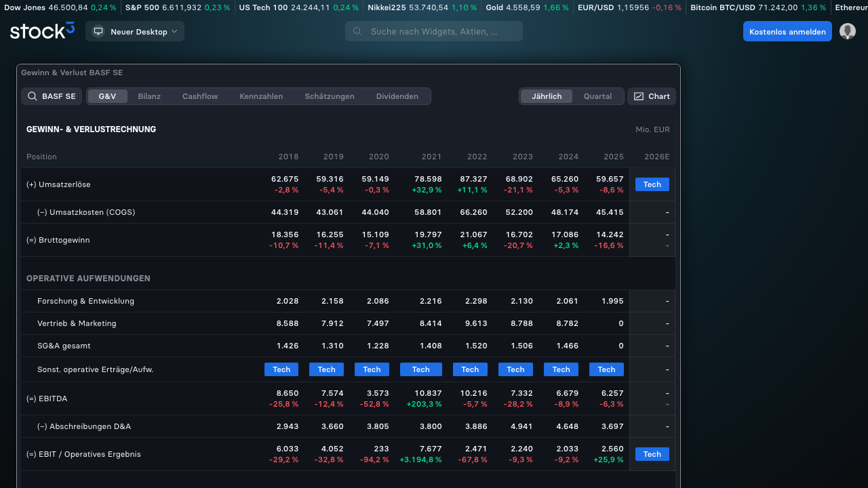This screenshot has width=868, height=488.
Task: Open the Schätzungen tab
Action: click(330, 96)
